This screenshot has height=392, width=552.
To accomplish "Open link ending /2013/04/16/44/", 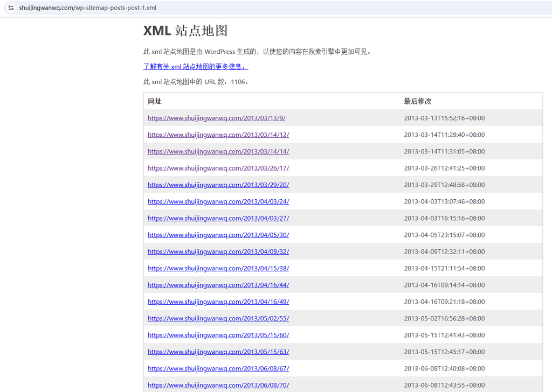I will pos(218,285).
